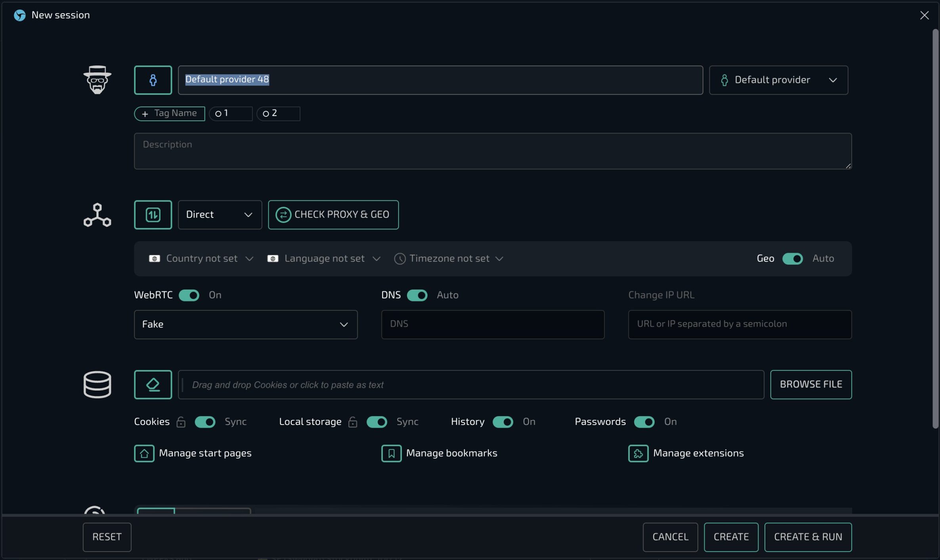Click the profile avatar icon button
The width and height of the screenshot is (940, 560).
(153, 80)
